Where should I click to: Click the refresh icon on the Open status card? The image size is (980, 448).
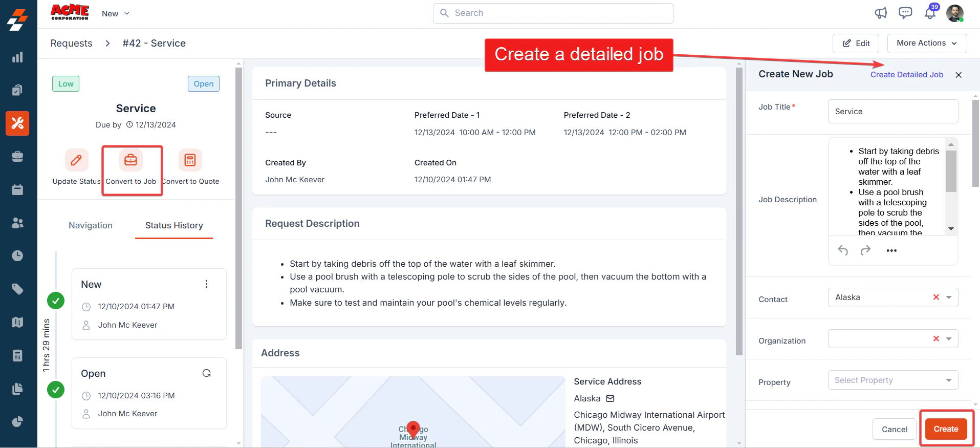pyautogui.click(x=207, y=373)
